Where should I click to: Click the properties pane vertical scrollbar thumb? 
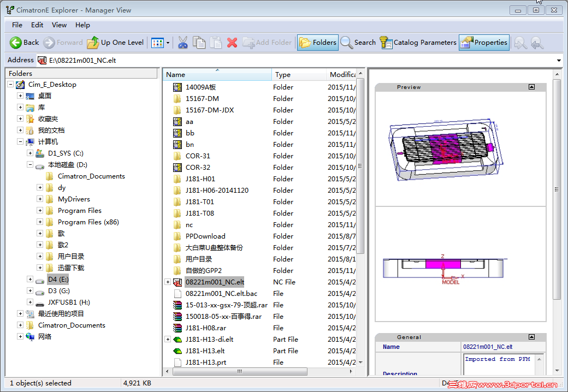tap(557, 189)
